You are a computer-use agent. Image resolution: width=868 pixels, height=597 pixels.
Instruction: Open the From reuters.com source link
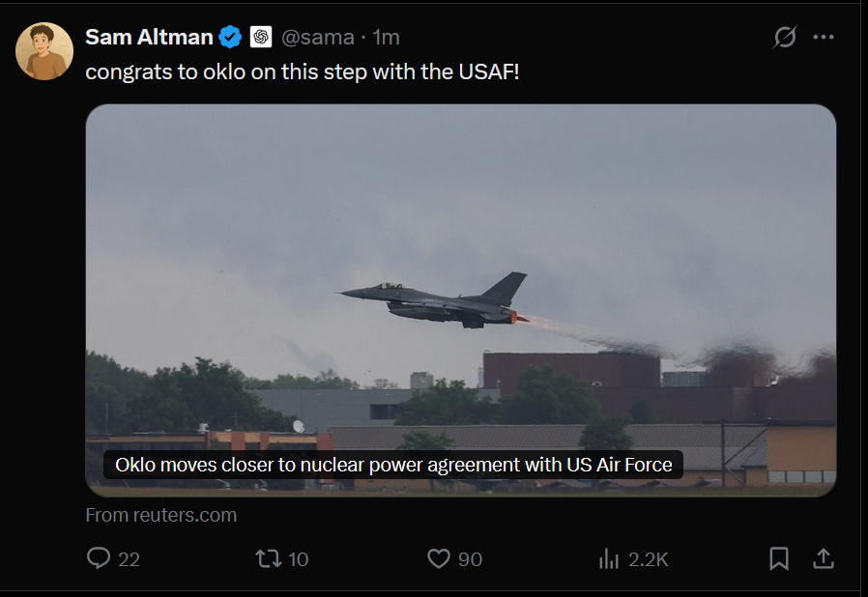(x=161, y=515)
